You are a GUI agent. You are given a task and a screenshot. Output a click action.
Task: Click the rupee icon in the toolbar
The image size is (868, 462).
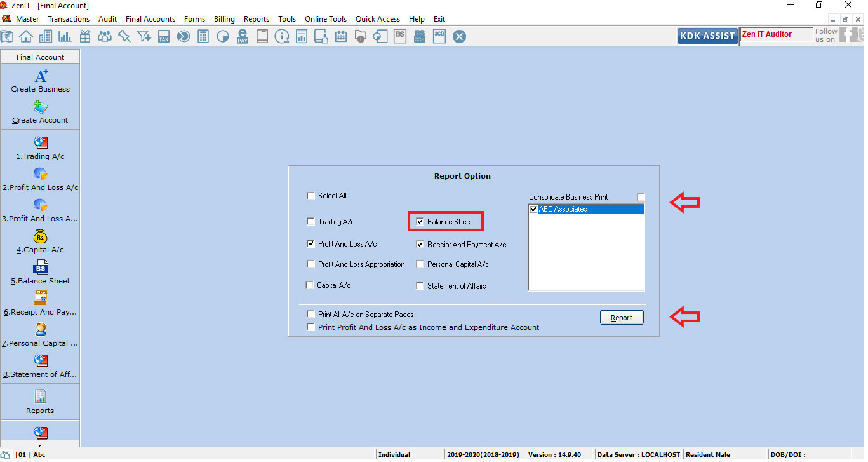point(7,36)
